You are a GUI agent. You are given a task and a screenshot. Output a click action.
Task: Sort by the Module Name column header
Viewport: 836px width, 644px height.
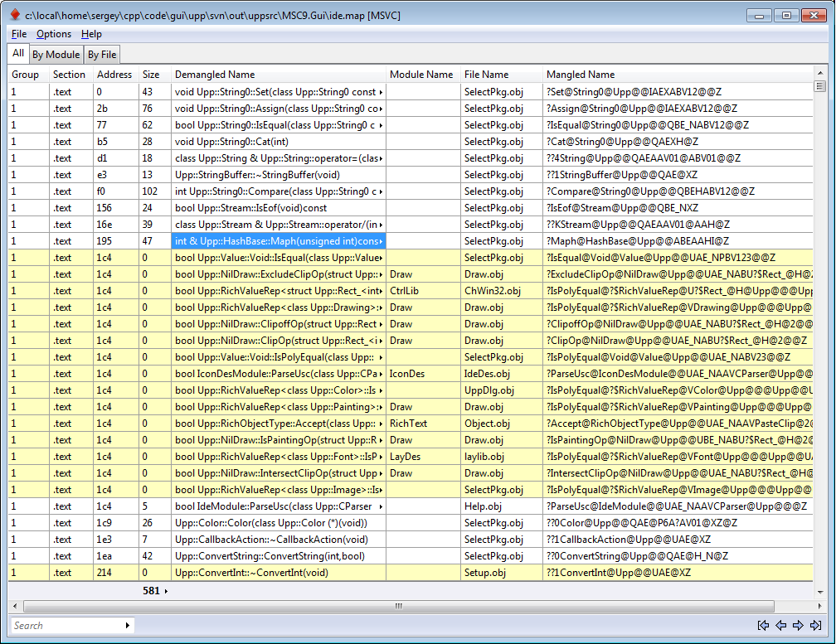[421, 75]
